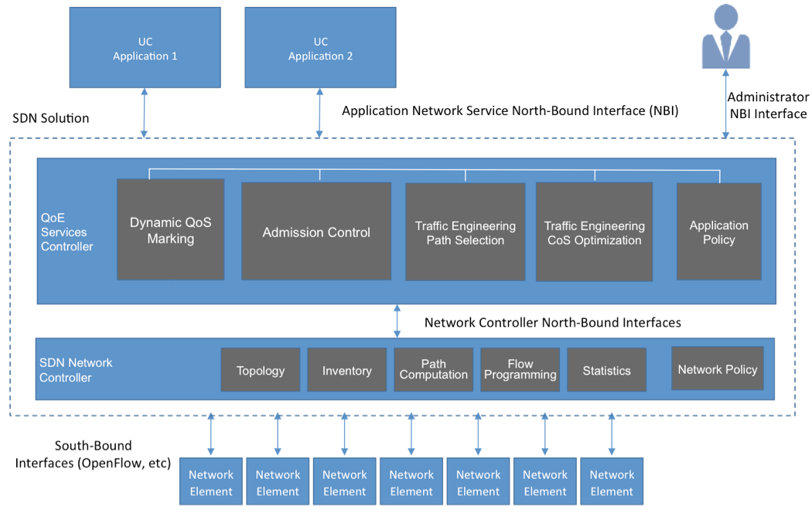The image size is (812, 513).
Task: Click the QoE Services Controller label
Action: tap(67, 232)
